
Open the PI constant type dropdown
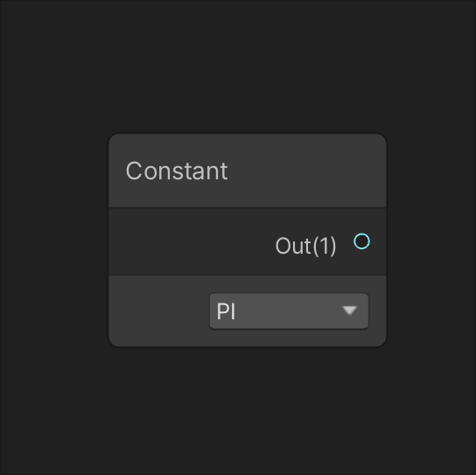pos(289,311)
